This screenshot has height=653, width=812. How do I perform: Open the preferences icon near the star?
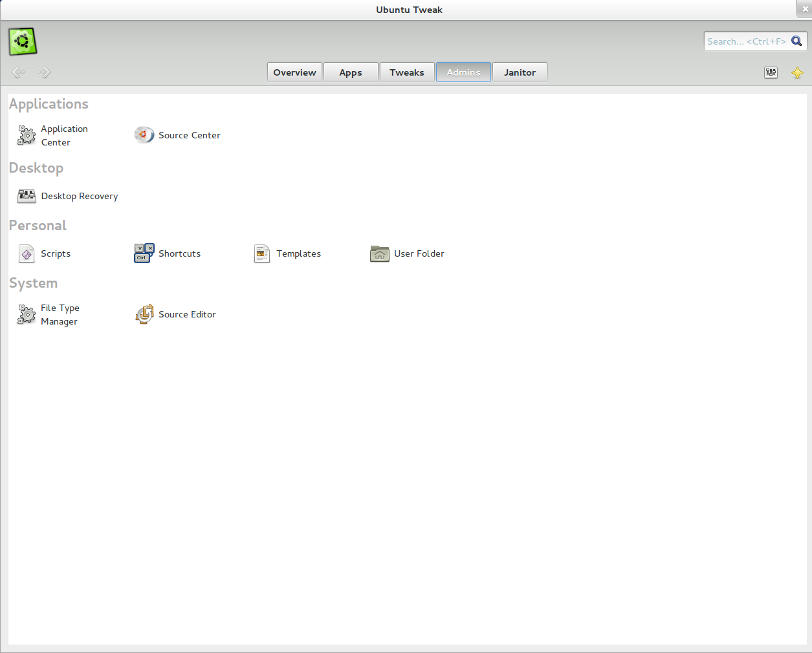(x=771, y=72)
